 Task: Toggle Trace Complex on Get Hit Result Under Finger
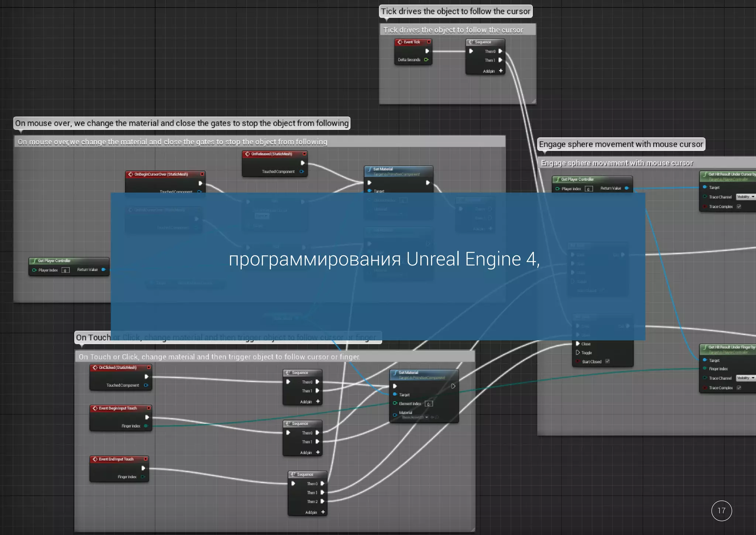coord(739,388)
